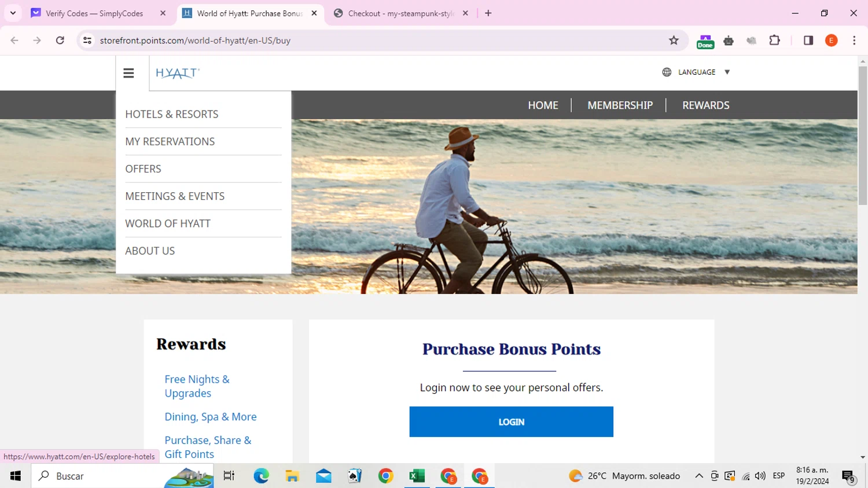868x488 pixels.
Task: Open Dining, Spa & More link
Action: pyautogui.click(x=211, y=417)
